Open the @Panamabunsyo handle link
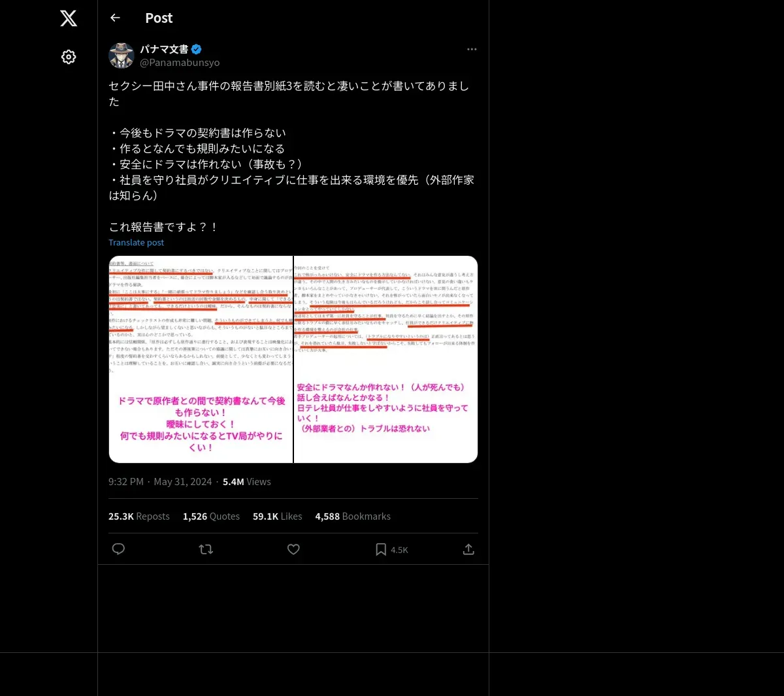 click(180, 63)
